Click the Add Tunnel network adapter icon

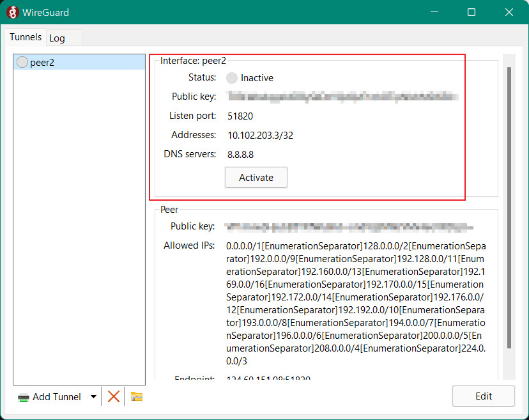pos(24,398)
